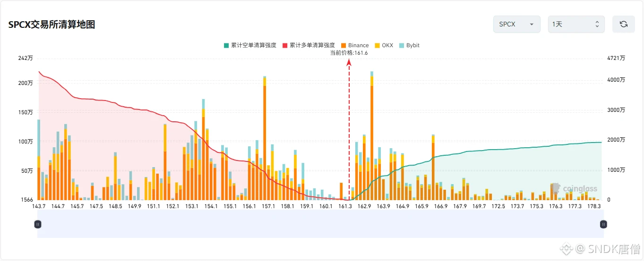
Task: Open the SPCX symbol dropdown
Action: [516, 24]
